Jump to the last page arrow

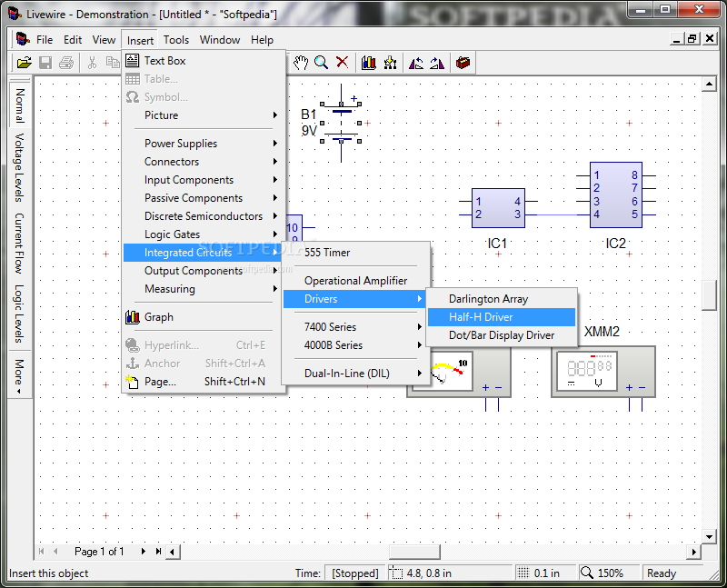click(x=158, y=552)
